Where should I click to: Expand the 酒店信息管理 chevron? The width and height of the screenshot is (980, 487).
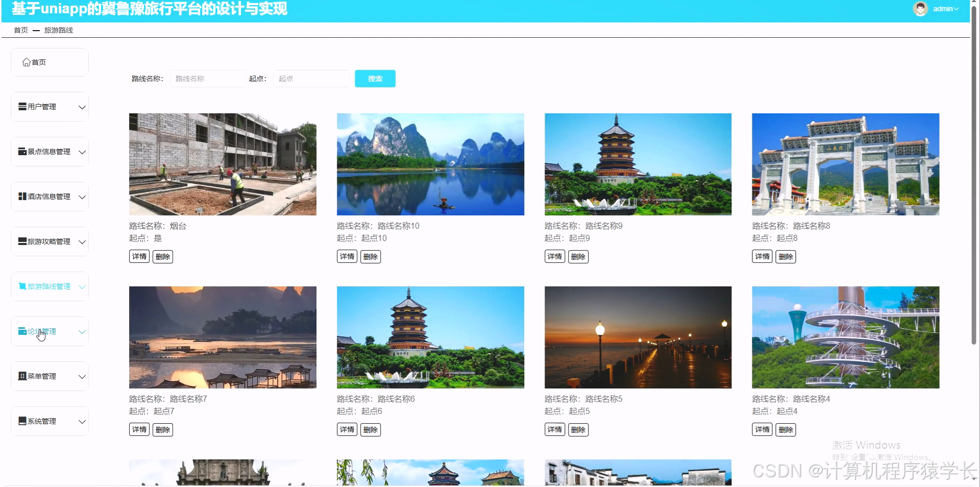point(82,197)
